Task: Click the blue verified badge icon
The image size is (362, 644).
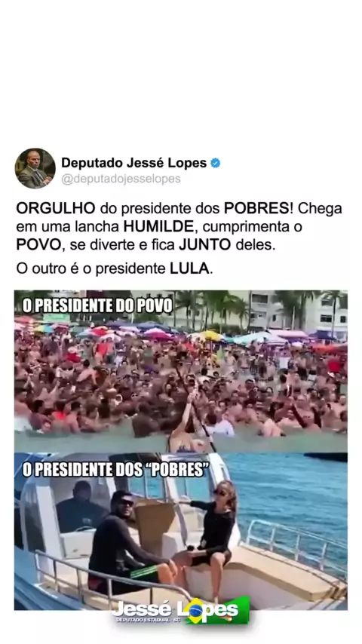Action: tap(215, 163)
